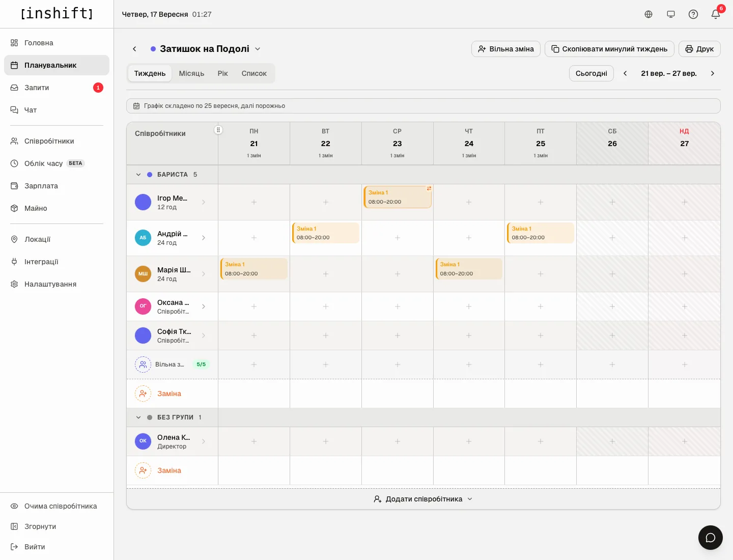Screen dimensions: 733x560
Task: Go to next week arrow
Action: [713, 73]
